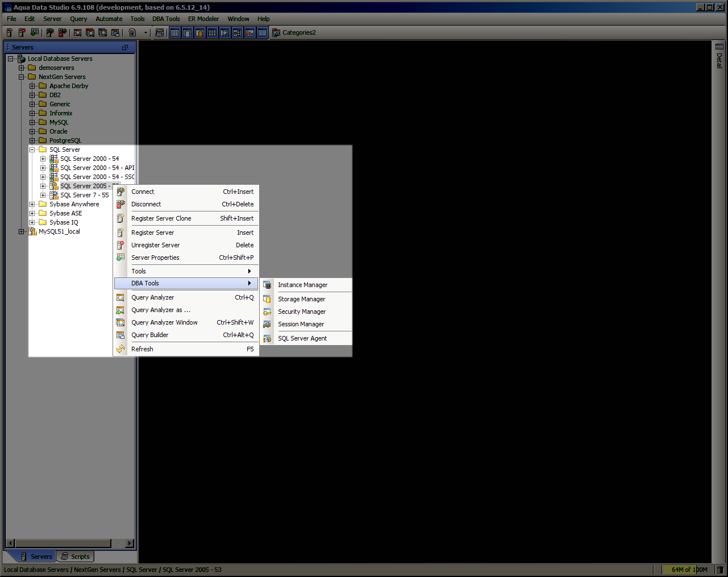Expand the DB2 folder node
Image resolution: width=728 pixels, height=577 pixels.
coord(32,95)
